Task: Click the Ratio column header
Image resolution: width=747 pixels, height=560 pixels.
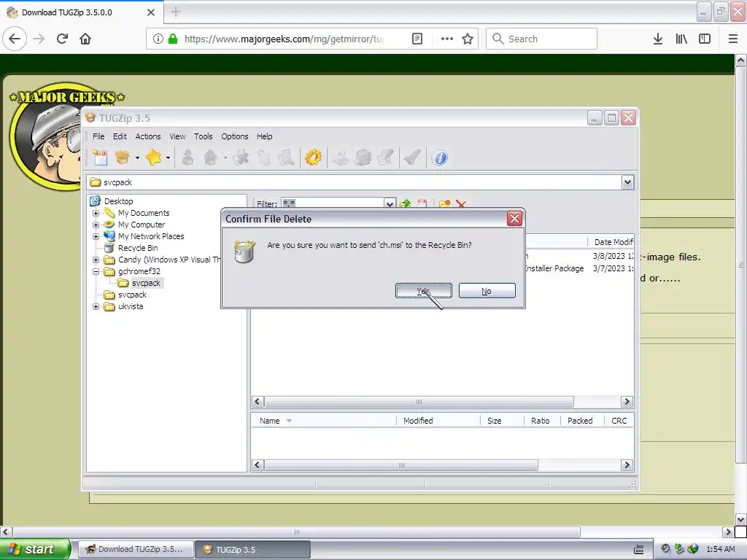Action: coord(541,421)
